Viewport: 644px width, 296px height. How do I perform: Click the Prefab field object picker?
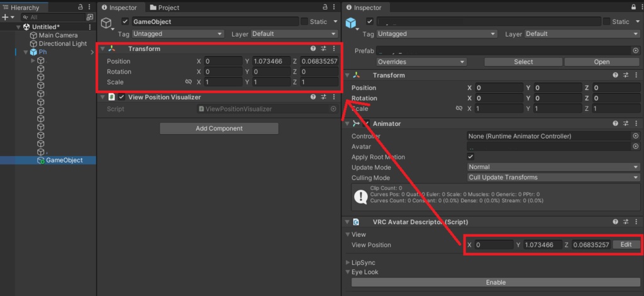(636, 50)
